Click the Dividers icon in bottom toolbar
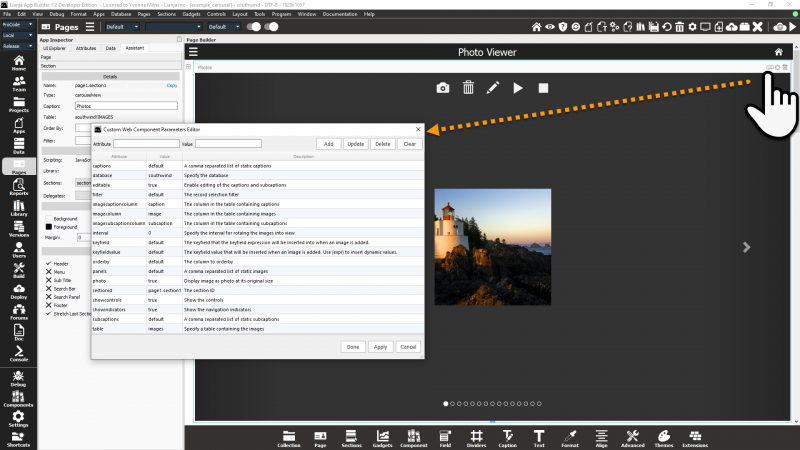Image resolution: width=800 pixels, height=450 pixels. click(476, 437)
